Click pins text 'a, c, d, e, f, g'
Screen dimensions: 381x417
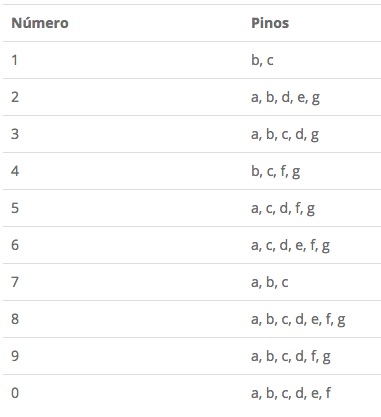[x=291, y=246]
